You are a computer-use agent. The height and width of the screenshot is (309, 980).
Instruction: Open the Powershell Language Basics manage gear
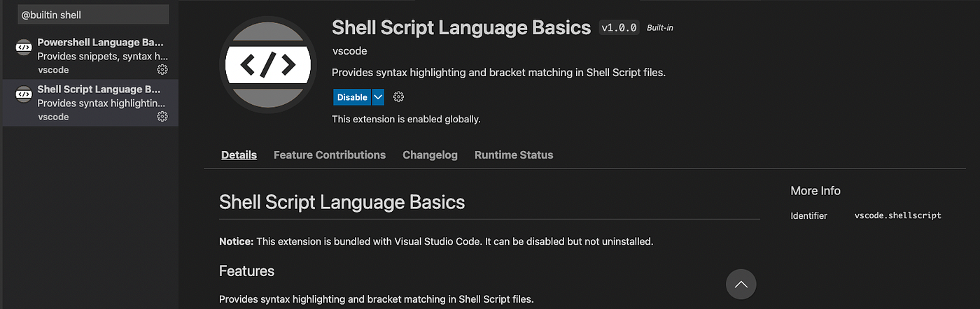click(162, 70)
